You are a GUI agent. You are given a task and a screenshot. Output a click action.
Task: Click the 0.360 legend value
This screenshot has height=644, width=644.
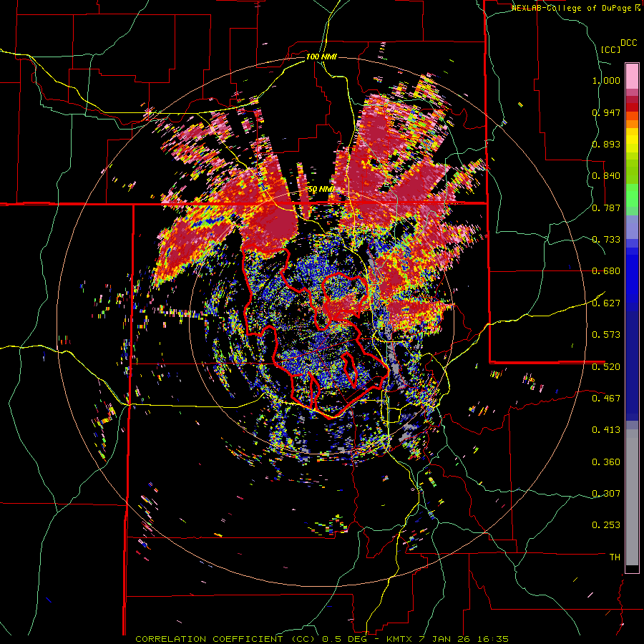click(x=606, y=462)
